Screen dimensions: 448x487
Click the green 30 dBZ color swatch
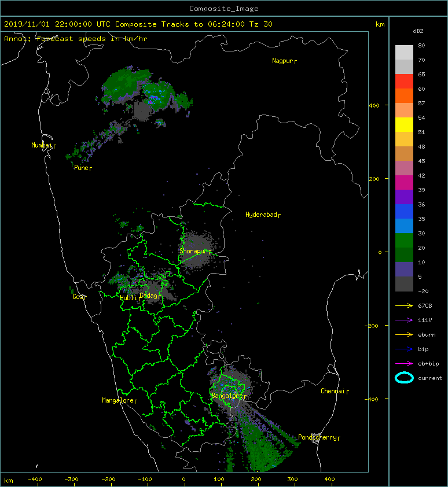click(404, 241)
